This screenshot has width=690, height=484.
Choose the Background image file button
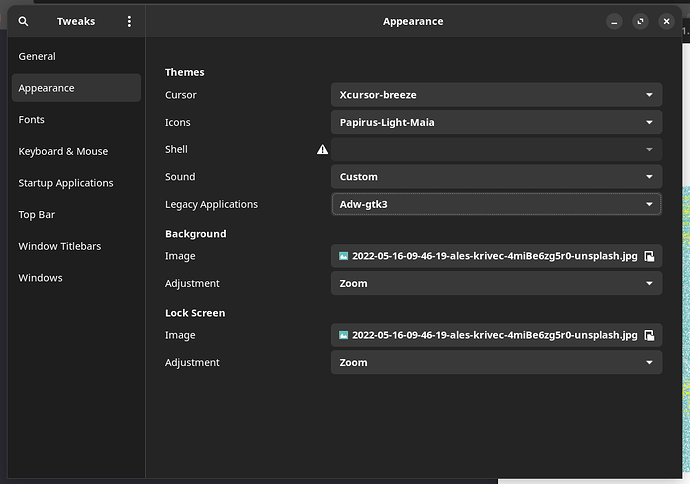[490, 256]
